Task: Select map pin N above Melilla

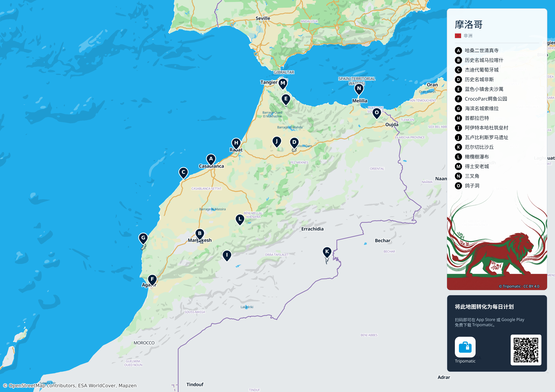Action: 359,89
